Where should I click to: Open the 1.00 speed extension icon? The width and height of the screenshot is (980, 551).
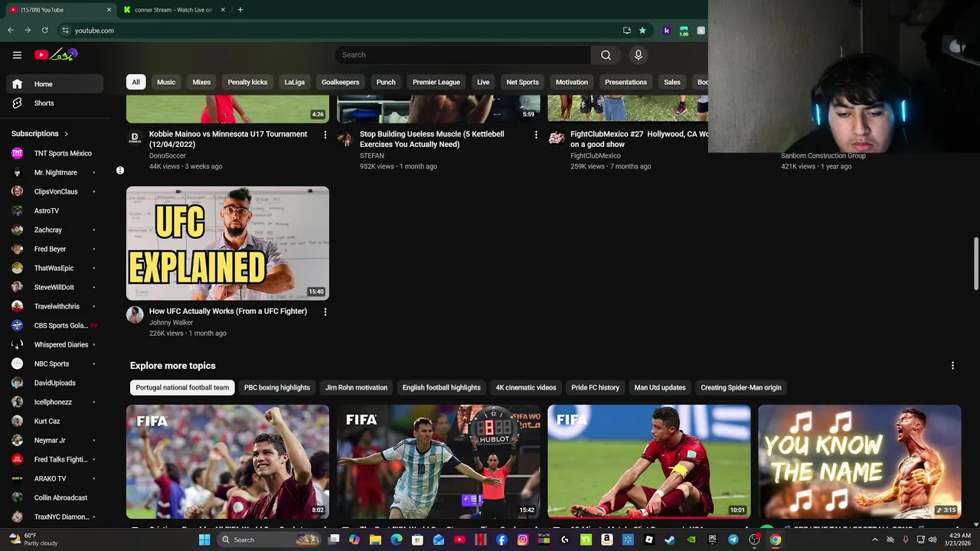(684, 31)
